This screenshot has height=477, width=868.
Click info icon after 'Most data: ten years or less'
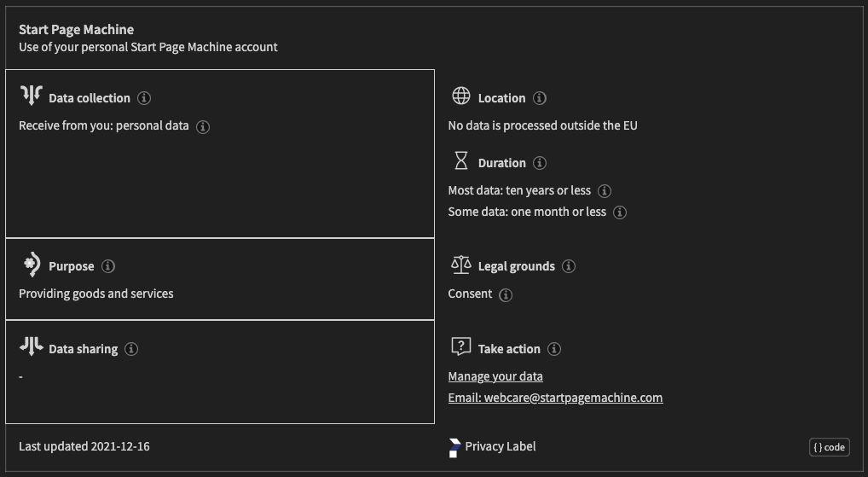click(x=605, y=191)
